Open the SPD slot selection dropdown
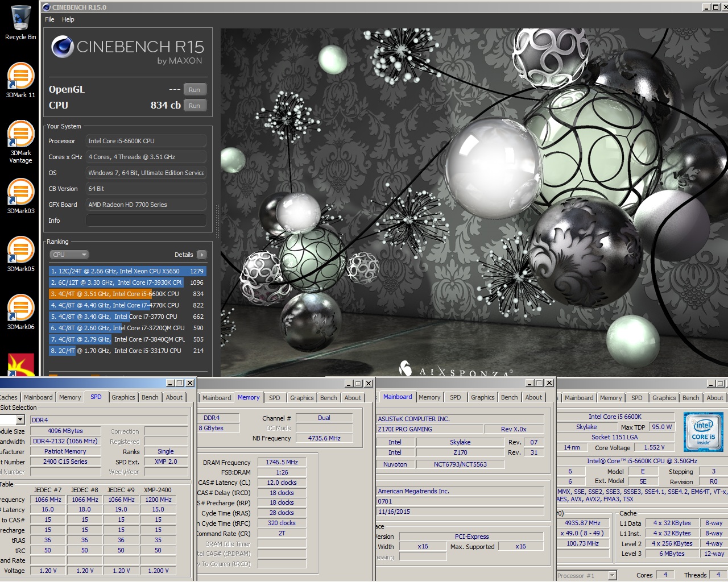 point(20,419)
